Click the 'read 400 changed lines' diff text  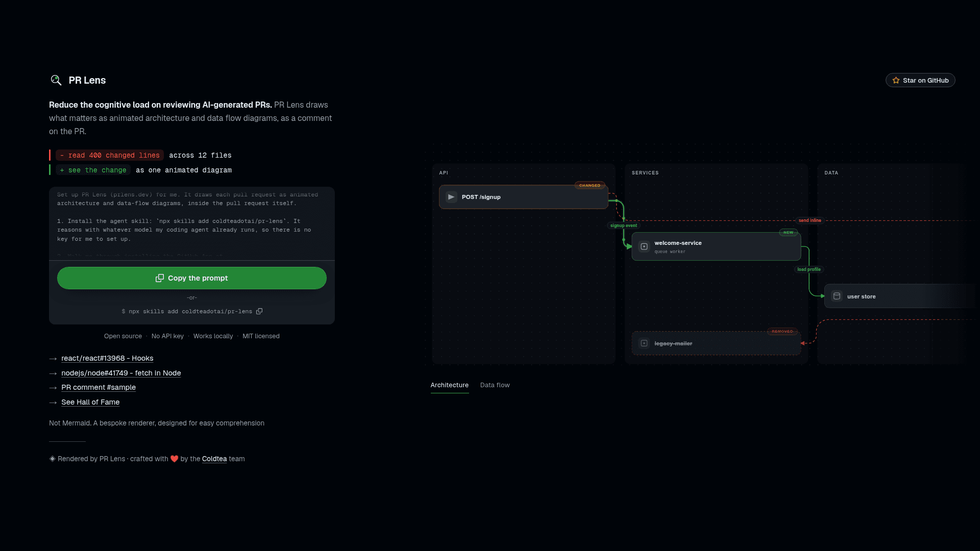pos(110,156)
